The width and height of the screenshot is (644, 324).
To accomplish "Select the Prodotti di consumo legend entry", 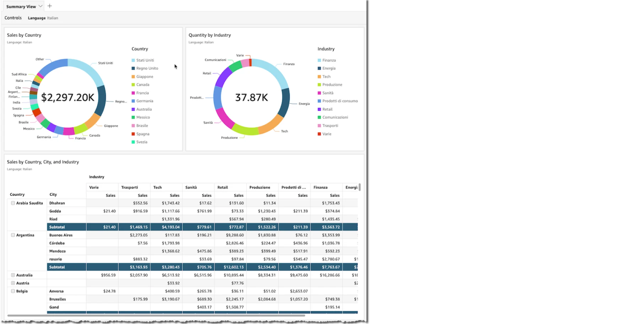I will coord(340,101).
